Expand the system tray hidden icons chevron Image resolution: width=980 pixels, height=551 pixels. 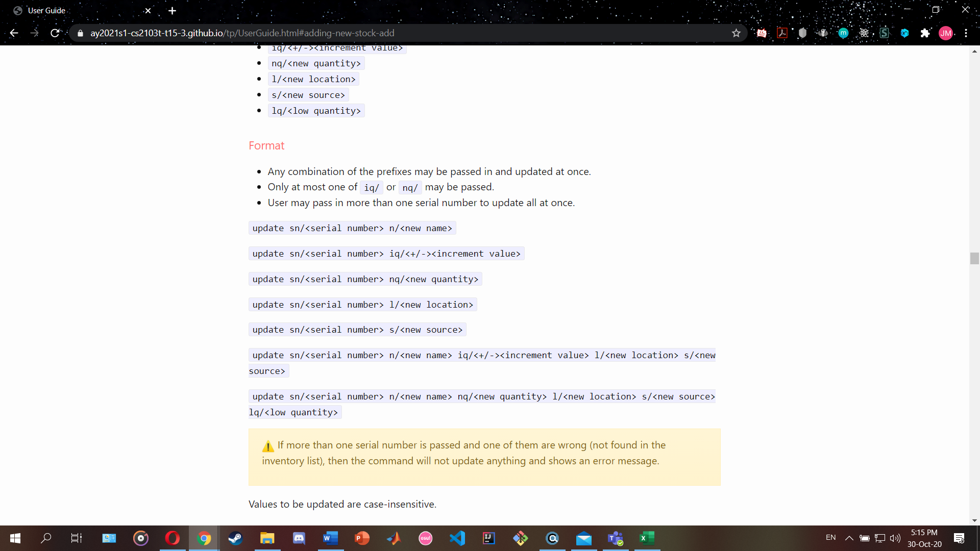point(849,538)
